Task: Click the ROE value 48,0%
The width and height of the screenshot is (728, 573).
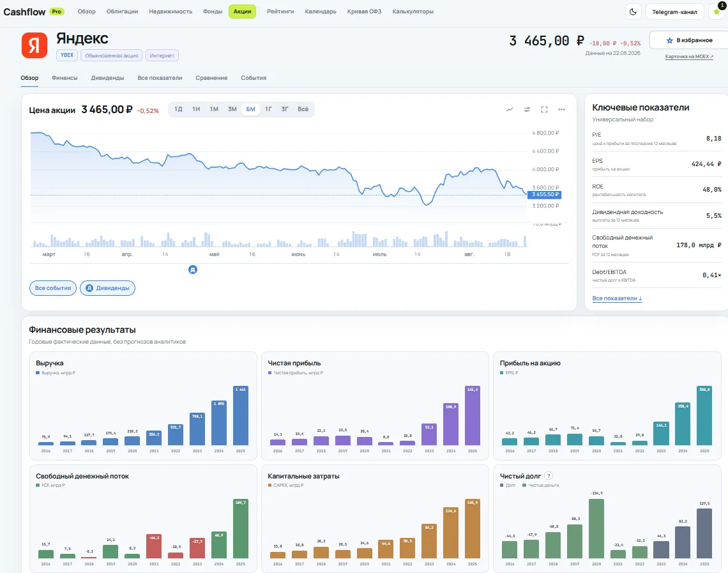Action: click(712, 190)
